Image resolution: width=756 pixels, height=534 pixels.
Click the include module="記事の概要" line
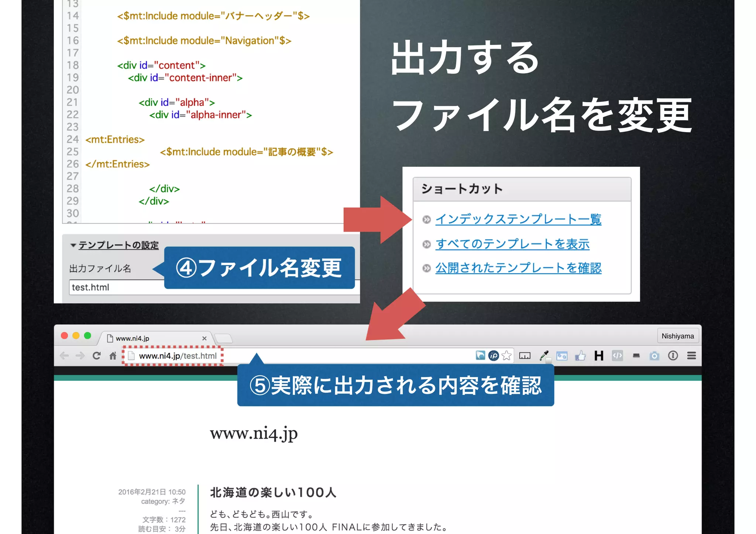[247, 152]
